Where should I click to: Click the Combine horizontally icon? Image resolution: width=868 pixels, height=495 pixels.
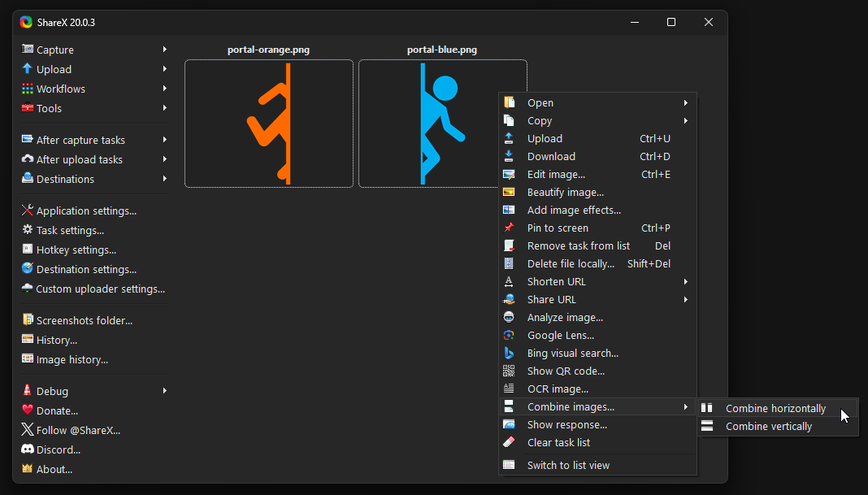point(707,408)
